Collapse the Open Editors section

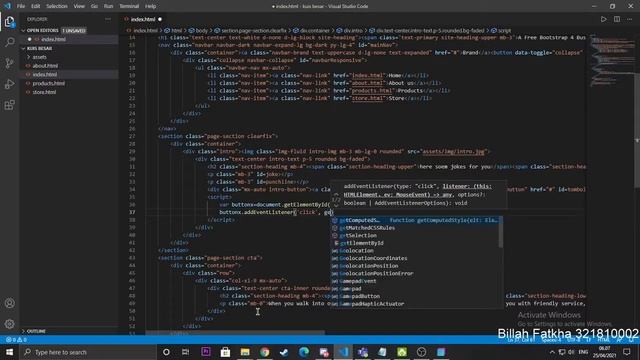(x=42, y=31)
